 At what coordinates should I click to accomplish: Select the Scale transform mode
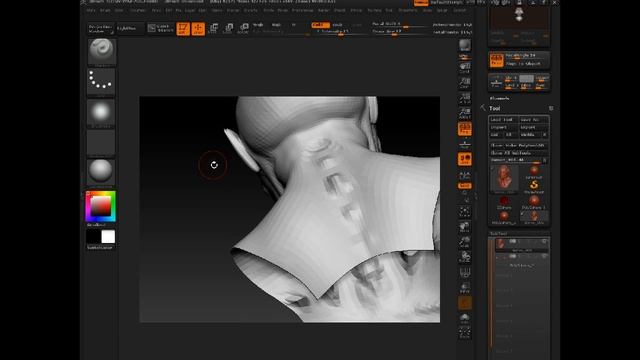[x=228, y=28]
